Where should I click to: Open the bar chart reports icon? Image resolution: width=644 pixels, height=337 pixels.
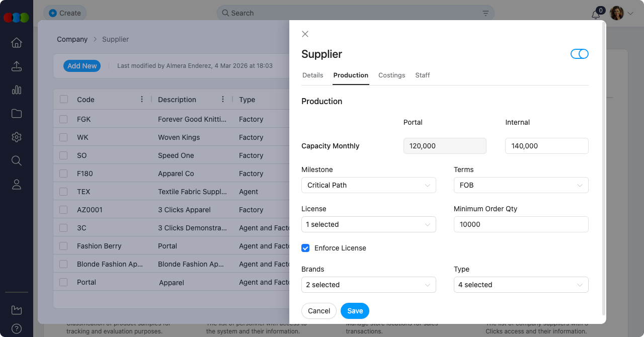(17, 90)
